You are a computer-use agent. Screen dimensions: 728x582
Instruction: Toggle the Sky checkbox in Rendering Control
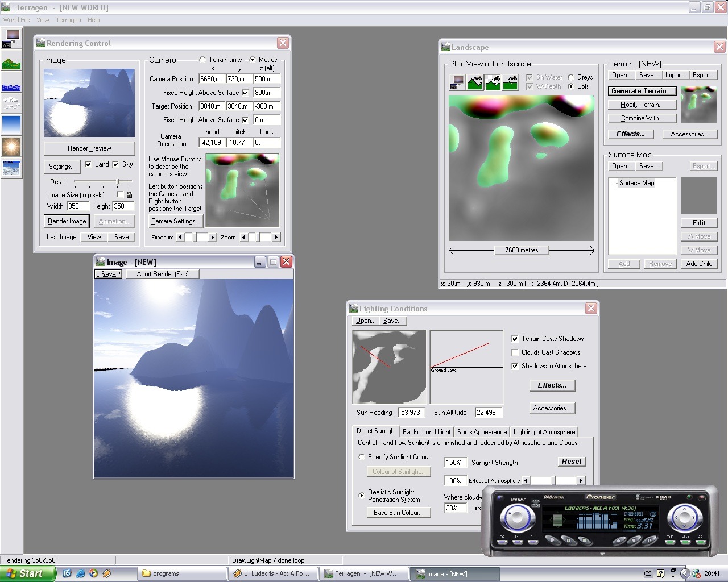click(x=116, y=164)
